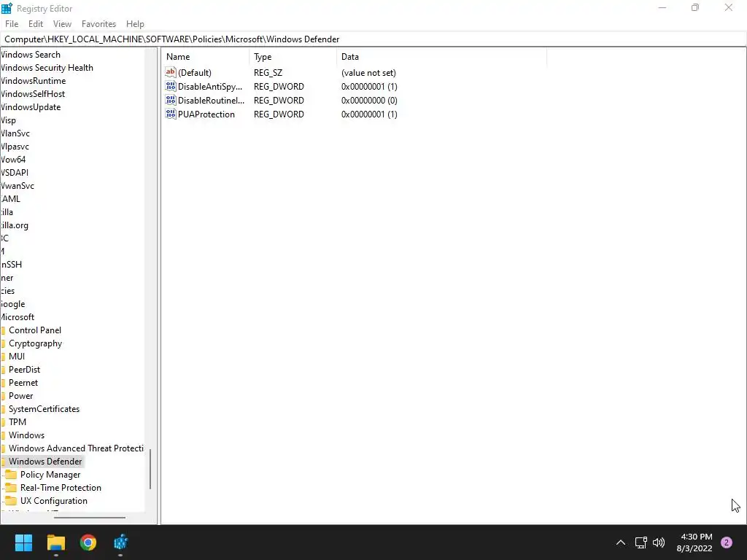Click the Real-Time Protection folder icon
The width and height of the screenshot is (747, 560).
pyautogui.click(x=11, y=488)
